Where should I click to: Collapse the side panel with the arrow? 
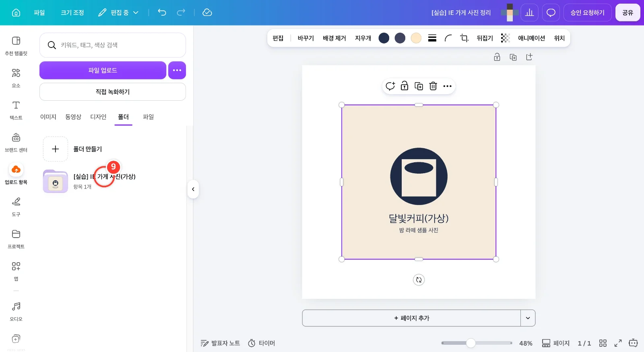pyautogui.click(x=193, y=189)
